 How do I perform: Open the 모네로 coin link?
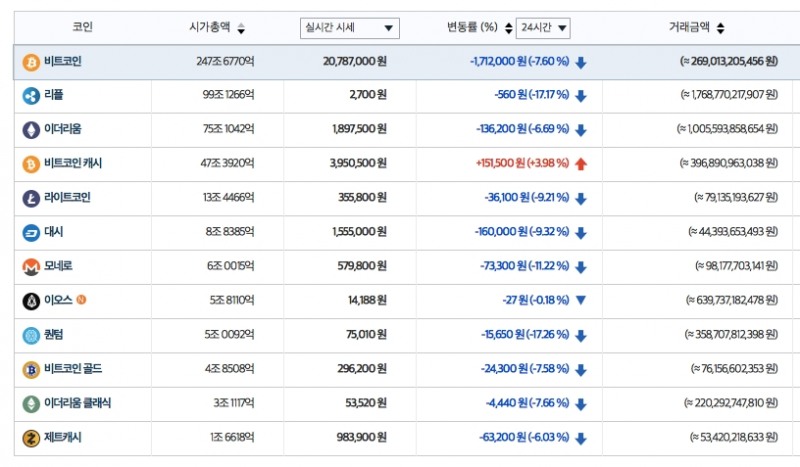click(x=58, y=266)
